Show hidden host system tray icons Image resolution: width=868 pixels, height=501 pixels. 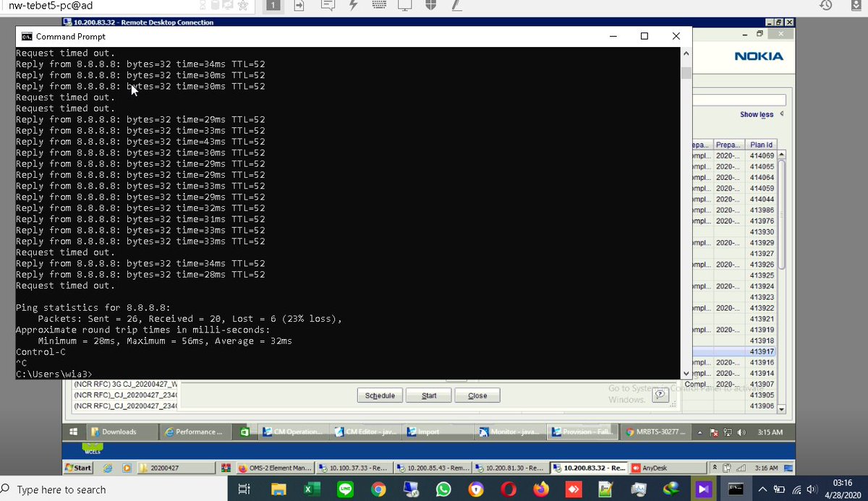coord(762,489)
